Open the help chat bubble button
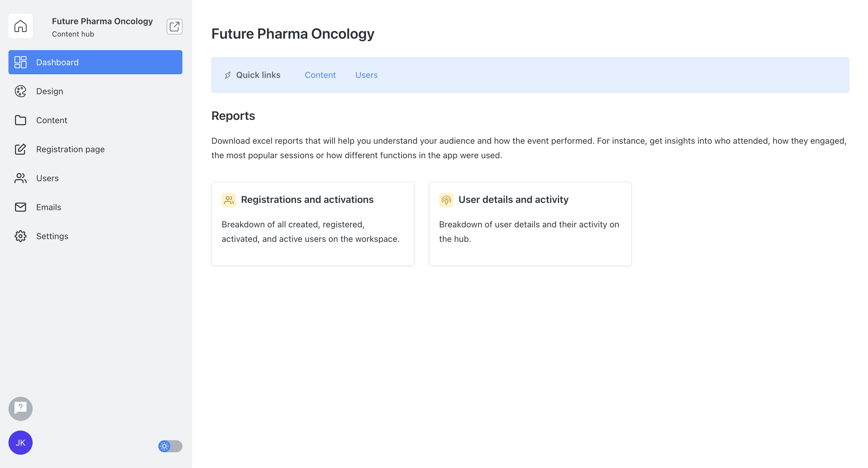Screen dimensions: 868x468 pyautogui.click(x=20, y=409)
